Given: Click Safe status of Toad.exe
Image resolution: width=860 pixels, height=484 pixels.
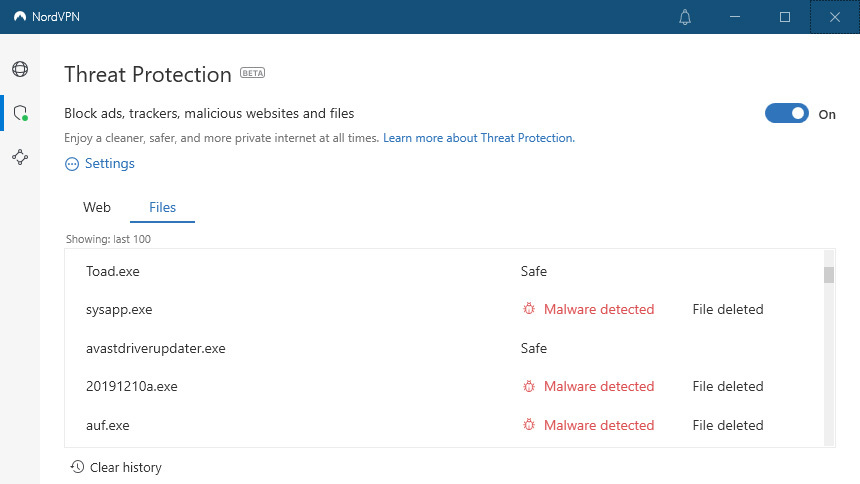Looking at the screenshot, I should point(534,271).
